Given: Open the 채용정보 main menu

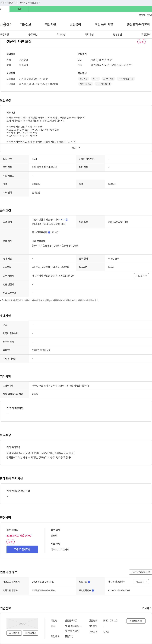Looking at the screenshot, I should (x=26, y=24).
